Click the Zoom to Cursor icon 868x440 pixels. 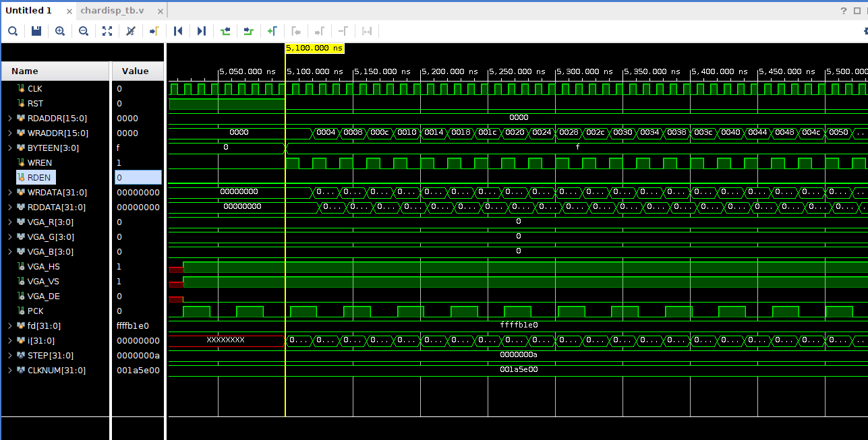pos(131,31)
